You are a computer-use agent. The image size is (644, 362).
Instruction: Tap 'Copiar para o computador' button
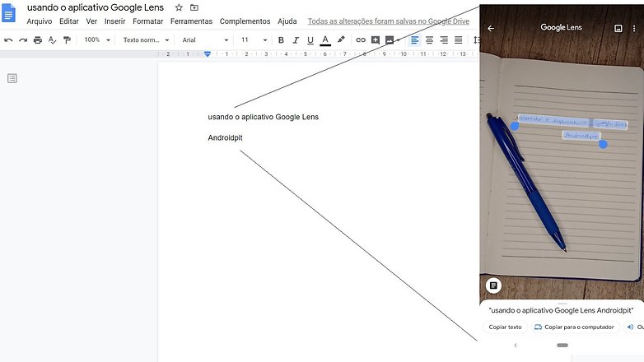[x=574, y=327]
